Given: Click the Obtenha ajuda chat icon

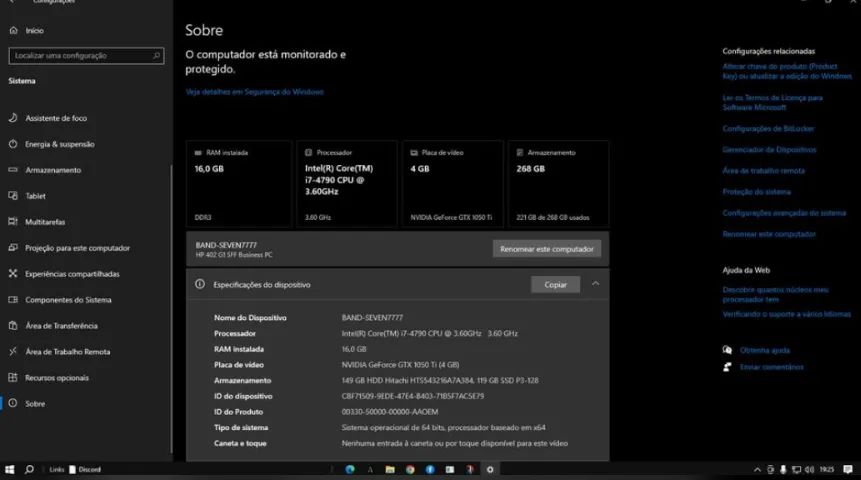Looking at the screenshot, I should [728, 350].
